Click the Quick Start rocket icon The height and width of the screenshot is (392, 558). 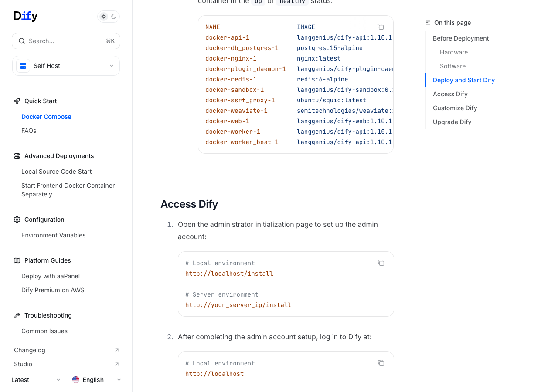point(17,101)
